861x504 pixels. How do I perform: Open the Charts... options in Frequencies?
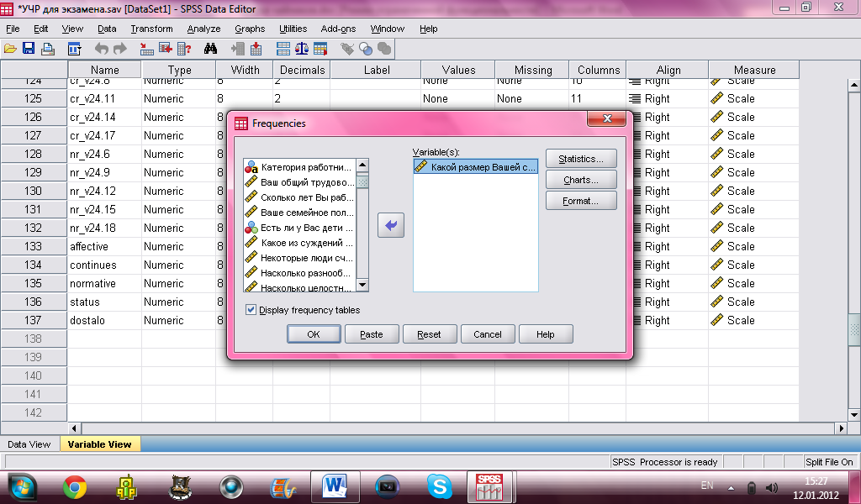click(581, 180)
